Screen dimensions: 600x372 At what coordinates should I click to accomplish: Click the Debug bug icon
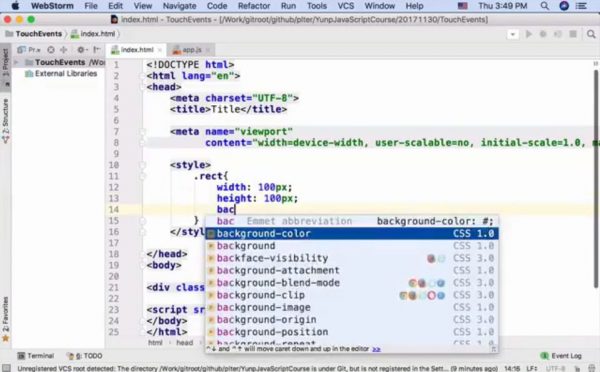(x=543, y=34)
